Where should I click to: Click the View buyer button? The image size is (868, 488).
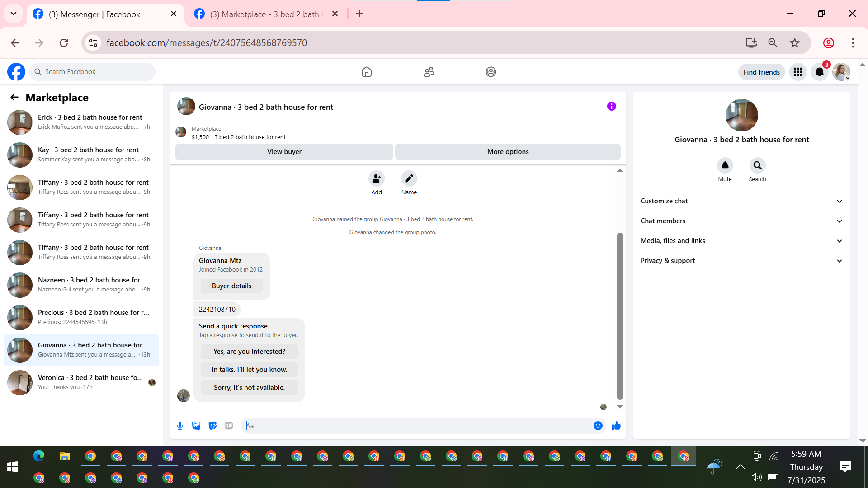[284, 152]
